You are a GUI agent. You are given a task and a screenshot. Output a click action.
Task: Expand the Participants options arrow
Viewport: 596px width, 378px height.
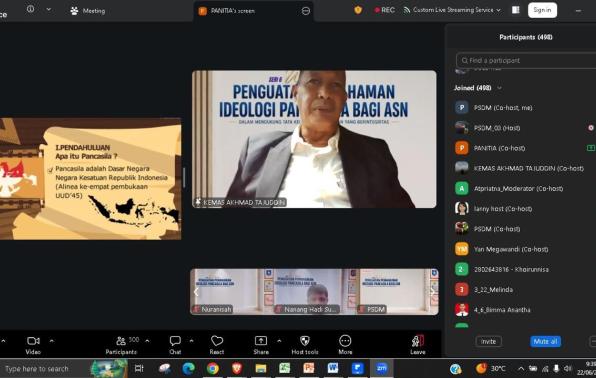tap(147, 341)
